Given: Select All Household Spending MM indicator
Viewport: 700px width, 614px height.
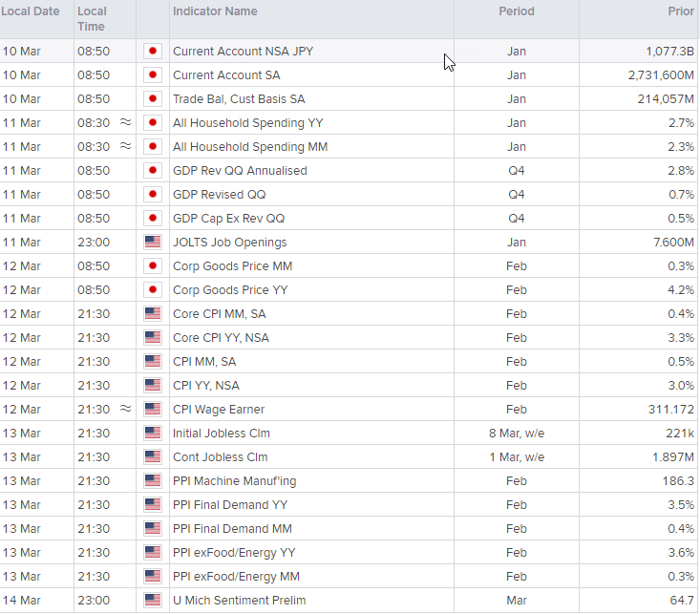Looking at the screenshot, I should [250, 147].
